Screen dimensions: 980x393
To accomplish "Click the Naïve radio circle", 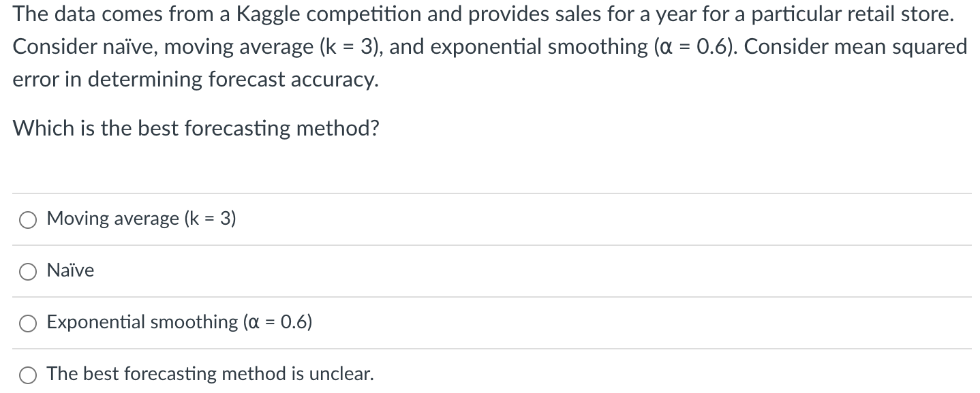I will click(27, 271).
